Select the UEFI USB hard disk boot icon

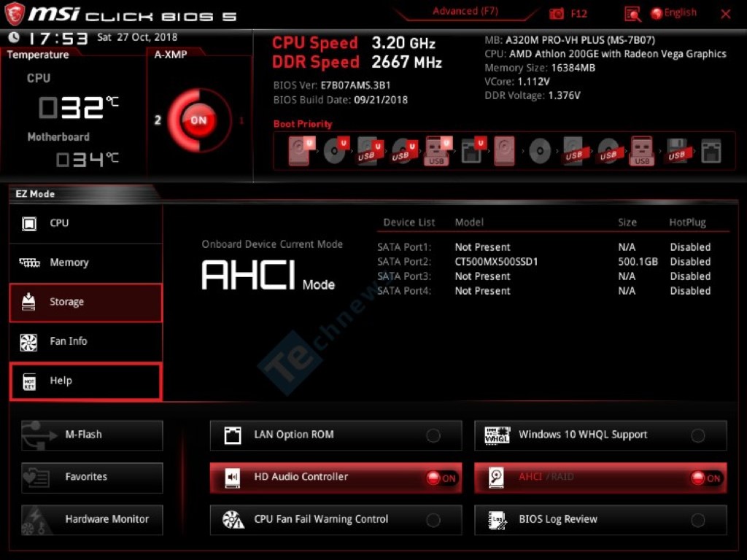point(370,151)
